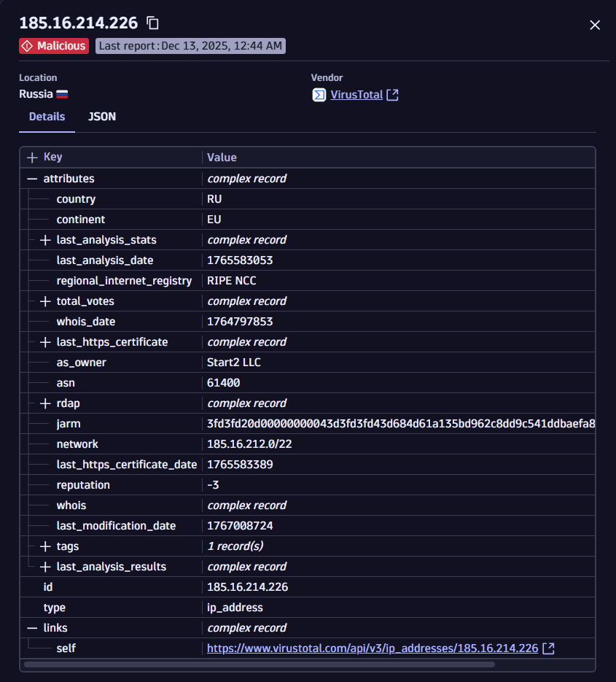Screen dimensions: 616x682
Task: Click the external link icon beside self URL
Action: point(548,648)
